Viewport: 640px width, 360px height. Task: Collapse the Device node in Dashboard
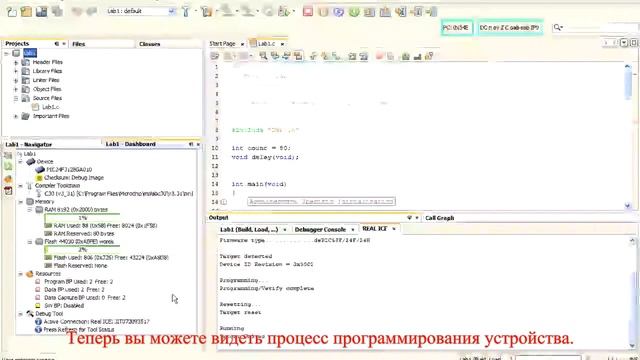[x=21, y=162]
